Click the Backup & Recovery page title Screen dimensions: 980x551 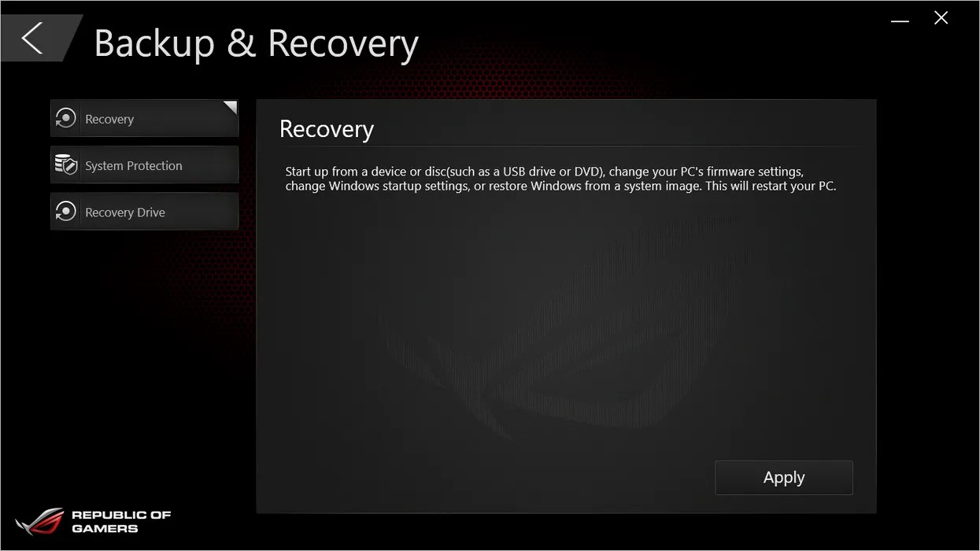click(x=257, y=43)
